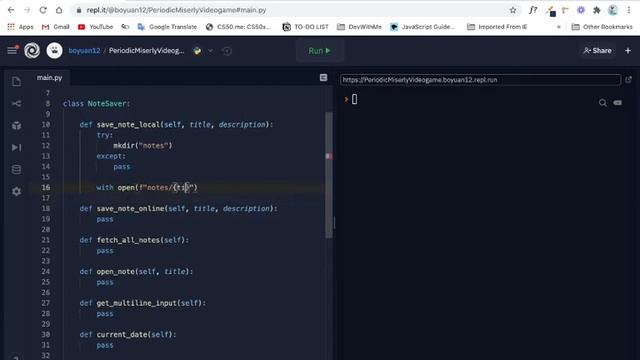640x360 pixels.
Task: Click the console prompt
Action: 354,99
